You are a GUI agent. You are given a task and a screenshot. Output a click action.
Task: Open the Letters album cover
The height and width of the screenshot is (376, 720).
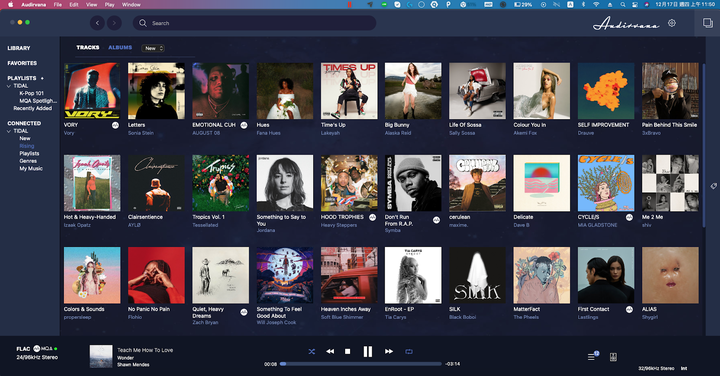(157, 91)
